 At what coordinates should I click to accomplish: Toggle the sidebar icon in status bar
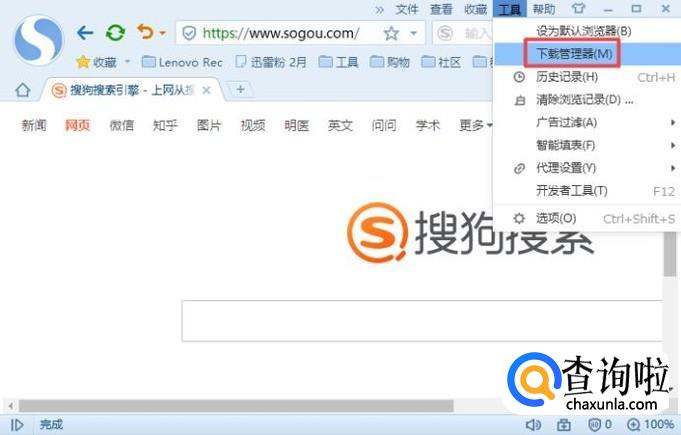[x=17, y=425]
